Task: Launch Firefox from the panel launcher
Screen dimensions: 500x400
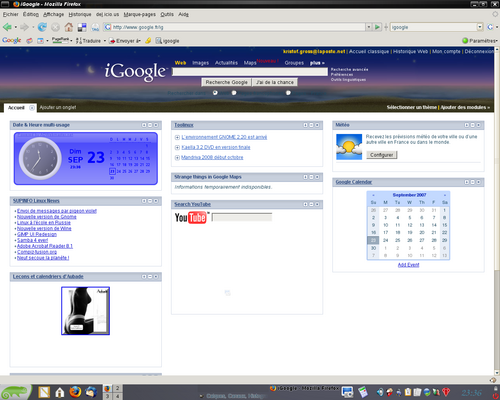Action: [x=75, y=392]
